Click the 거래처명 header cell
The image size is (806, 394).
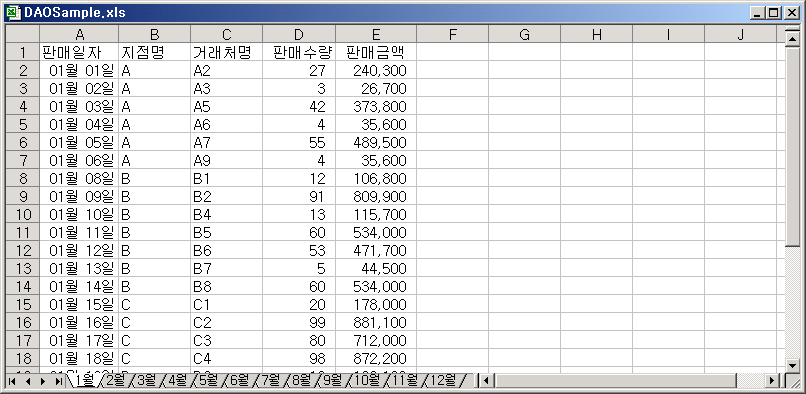[x=227, y=52]
